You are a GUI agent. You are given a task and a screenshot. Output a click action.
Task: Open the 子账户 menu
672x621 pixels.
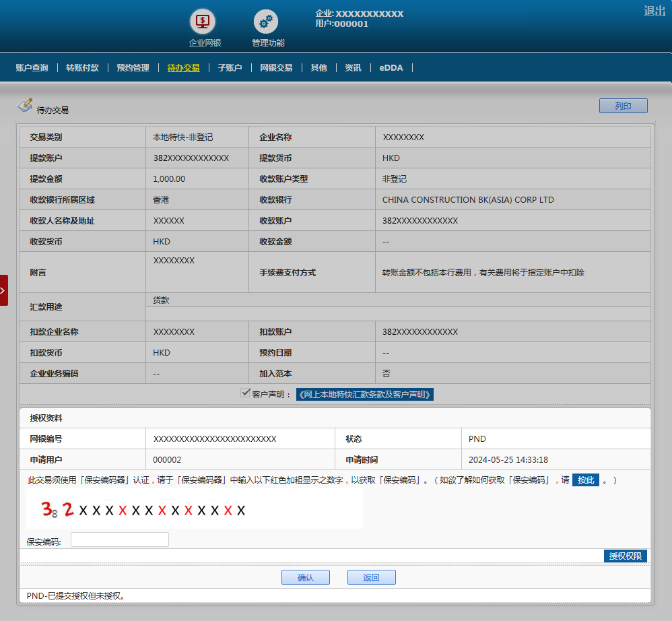click(230, 68)
